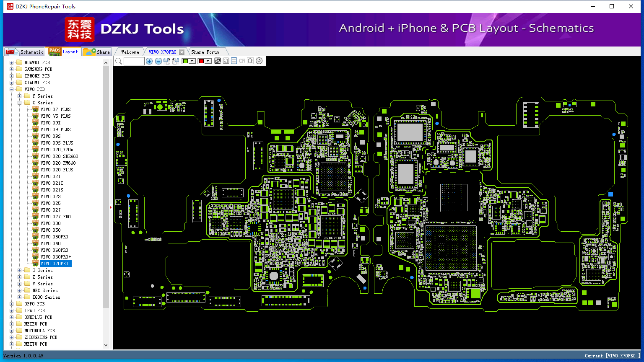This screenshot has height=362, width=644.
Task: Click the PADS icon beside VIVO X50
Action: (35, 230)
